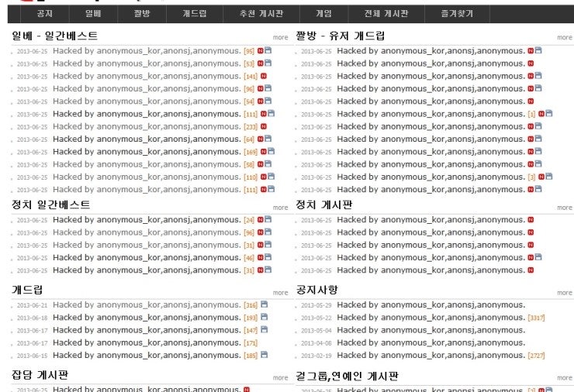Open the 'Hacked by' post with [233] comments

click(147, 126)
